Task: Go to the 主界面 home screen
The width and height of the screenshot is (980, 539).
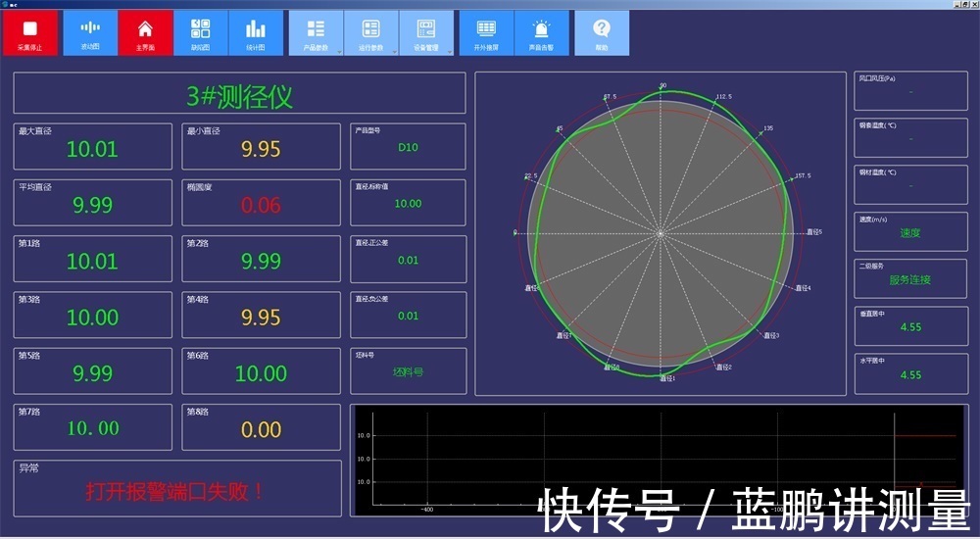Action: point(145,33)
